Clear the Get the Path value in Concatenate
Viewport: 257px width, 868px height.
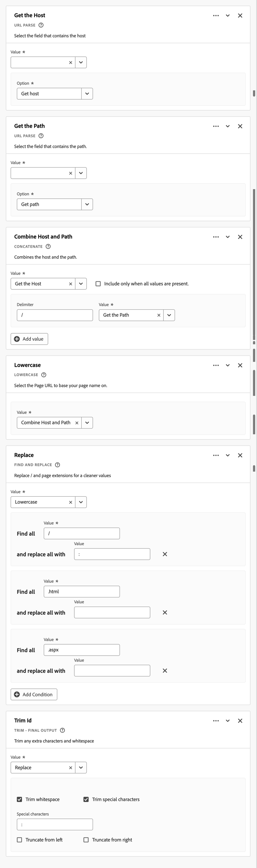click(159, 315)
